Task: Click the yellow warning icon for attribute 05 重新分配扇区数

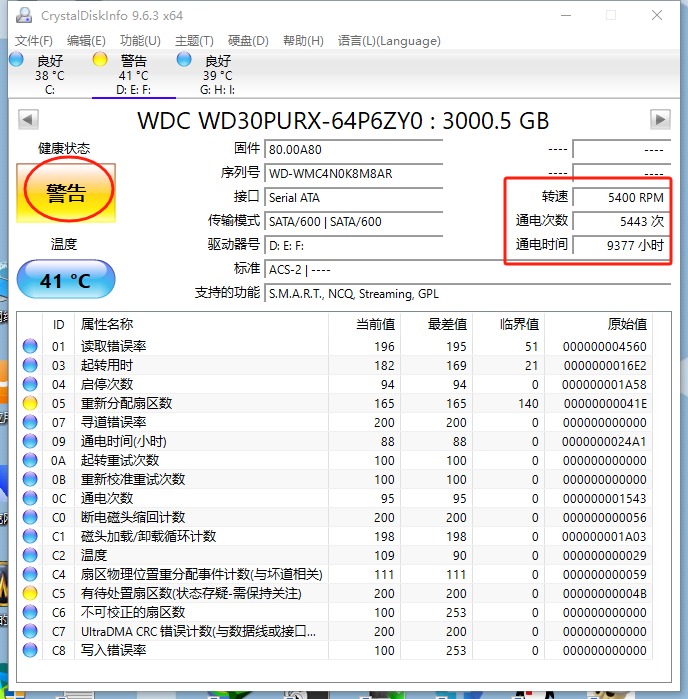Action: (30, 403)
